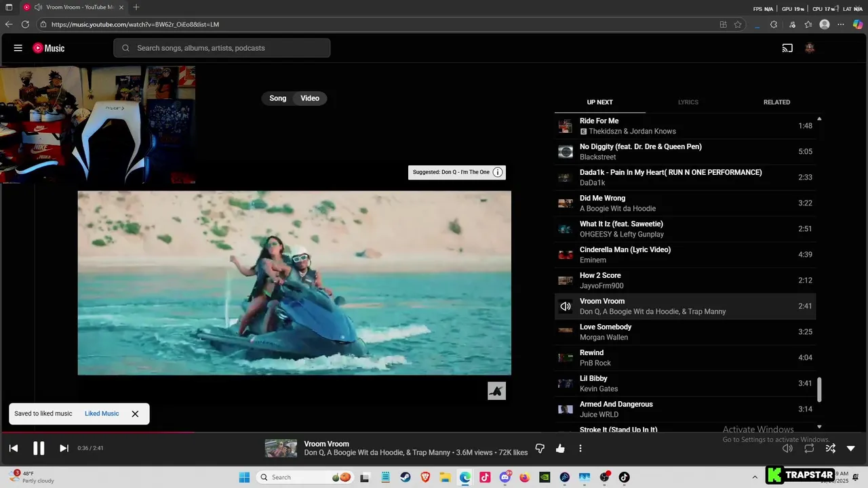The width and height of the screenshot is (868, 488).
Task: Click the song progress bar
Action: 434,432
